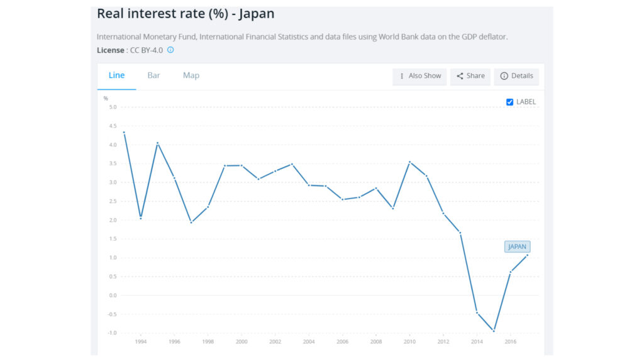Click the LABEL text next to checkbox

point(526,102)
